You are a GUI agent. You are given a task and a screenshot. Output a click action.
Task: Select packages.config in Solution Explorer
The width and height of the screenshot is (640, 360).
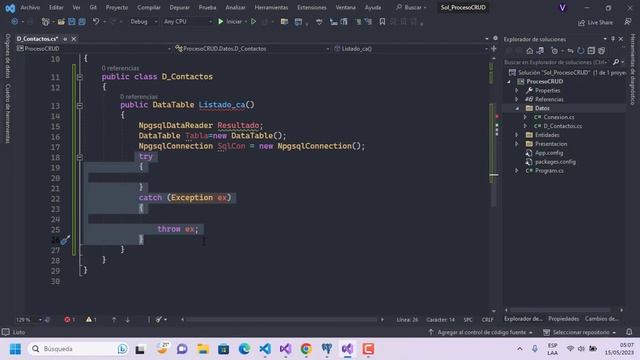[555, 162]
